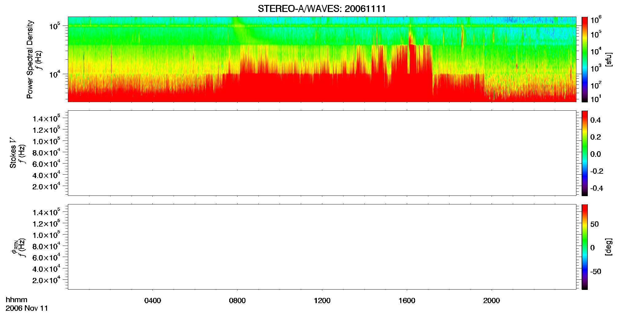Select the 1600 time tick label
The image size is (644, 332).
[407, 300]
